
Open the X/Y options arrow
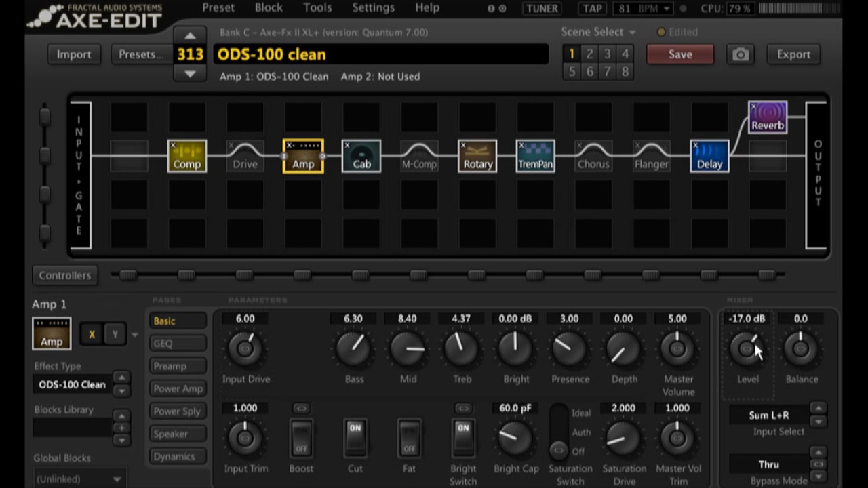pyautogui.click(x=135, y=335)
